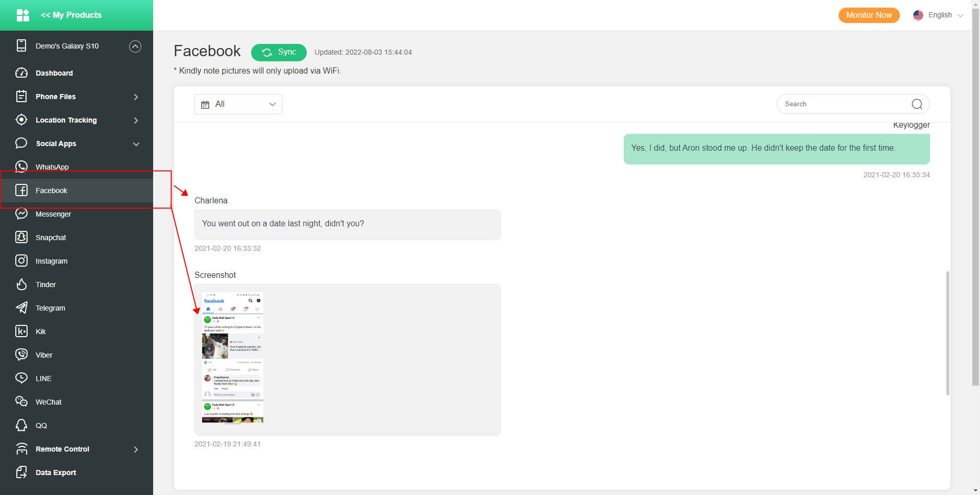
Task: Click the Remote Control wifi icon
Action: click(x=21, y=449)
